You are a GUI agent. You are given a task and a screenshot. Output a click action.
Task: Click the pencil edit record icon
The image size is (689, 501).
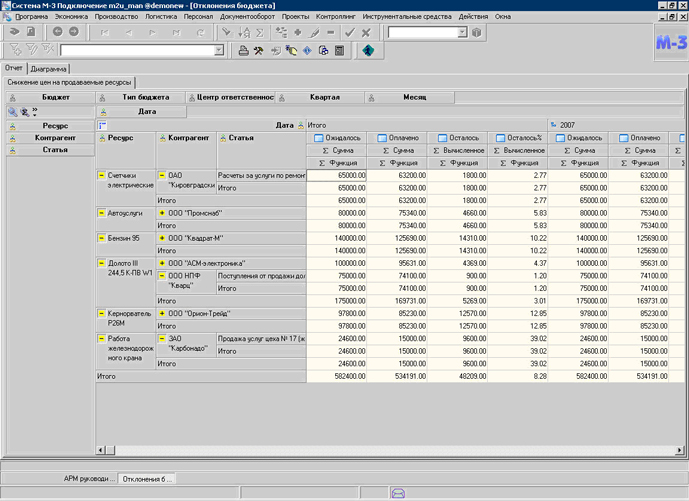pos(315,33)
